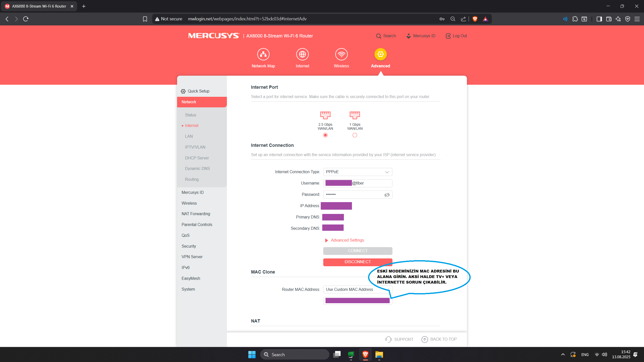Open the Internet Connection Type dropdown
Screen dimensions: 644x362
[x=357, y=172]
